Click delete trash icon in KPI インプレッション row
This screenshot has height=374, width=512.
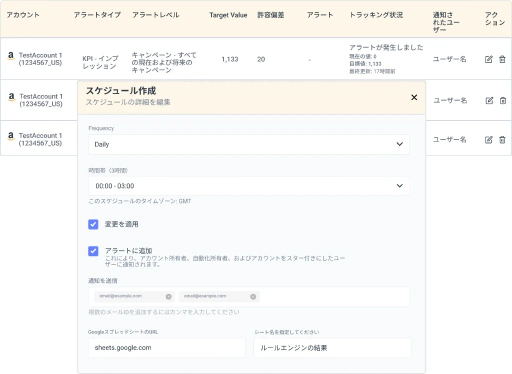click(502, 59)
